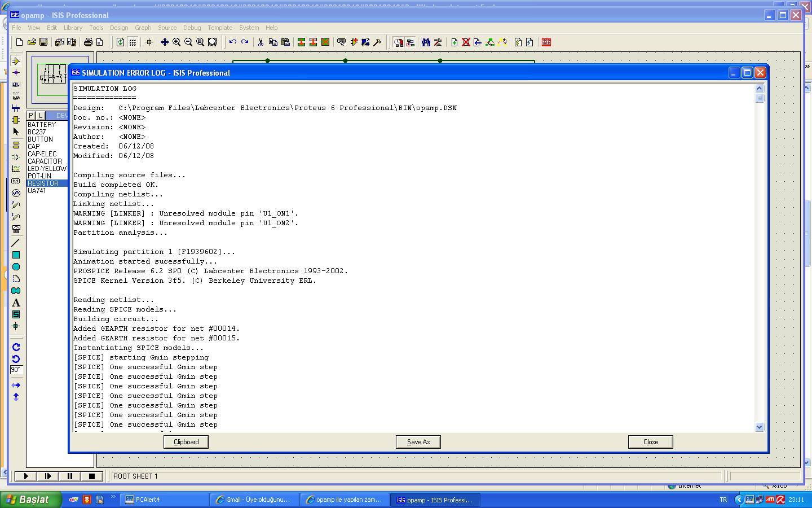Click the Pan/re-center arrows icon
Image resolution: width=812 pixels, height=508 pixels.
tap(165, 42)
